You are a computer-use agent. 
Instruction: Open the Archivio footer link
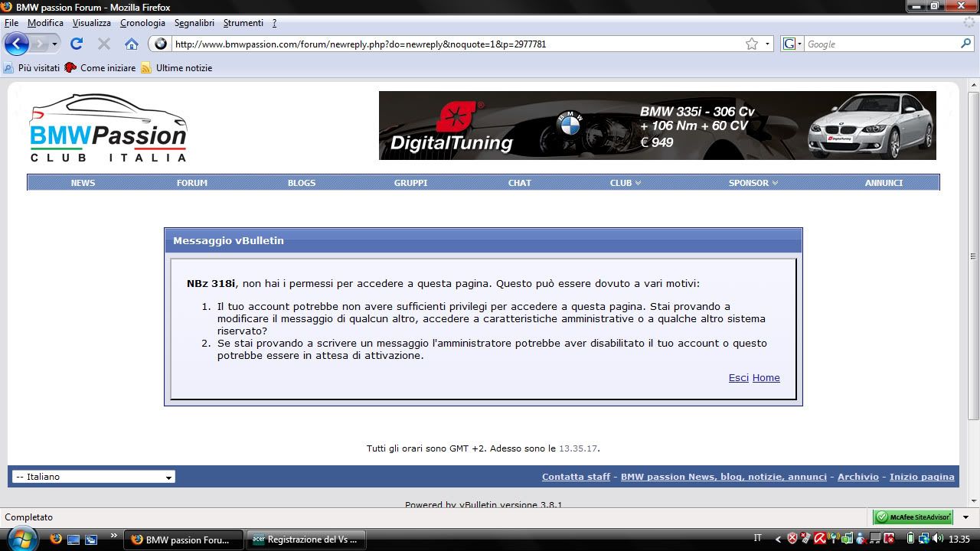point(858,477)
